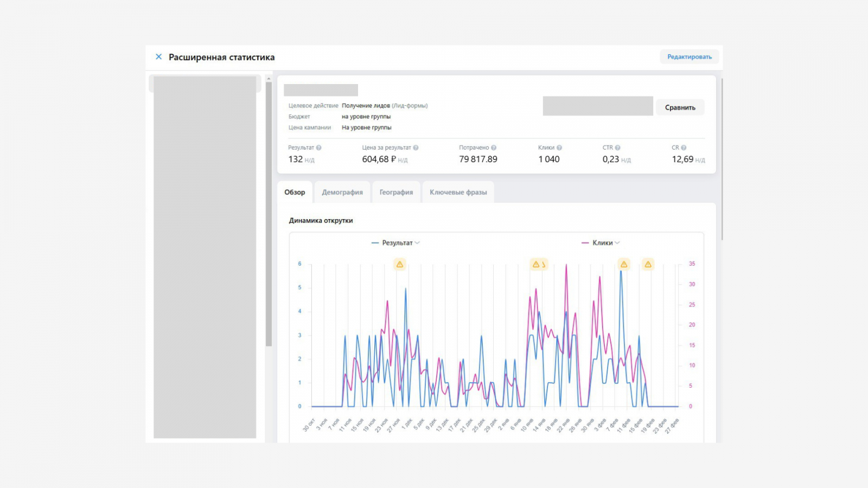868x488 pixels.
Task: Click the help icon beside the Результат metric
Action: pyautogui.click(x=319, y=147)
